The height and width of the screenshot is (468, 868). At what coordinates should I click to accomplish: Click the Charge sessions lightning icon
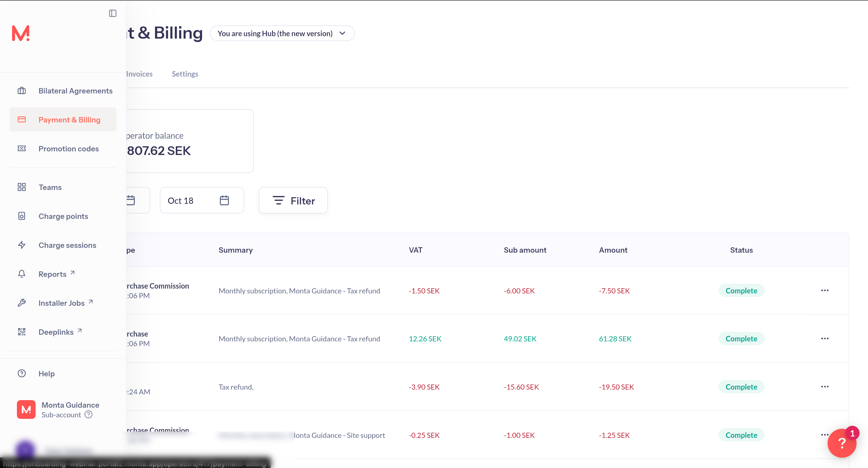pos(22,245)
